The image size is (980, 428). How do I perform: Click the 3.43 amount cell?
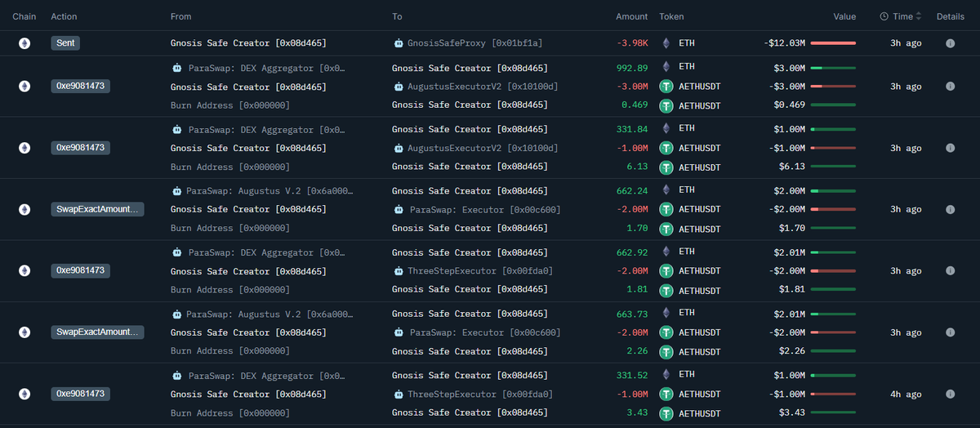click(x=638, y=412)
